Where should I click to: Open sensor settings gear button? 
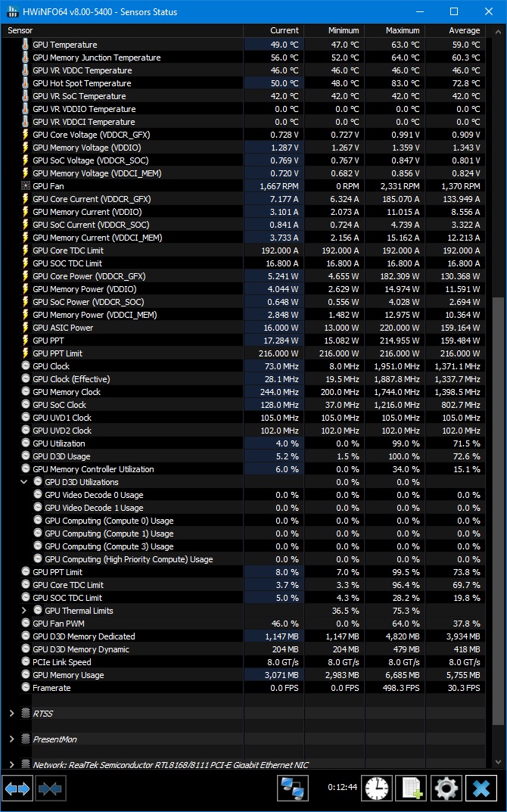coord(446,789)
